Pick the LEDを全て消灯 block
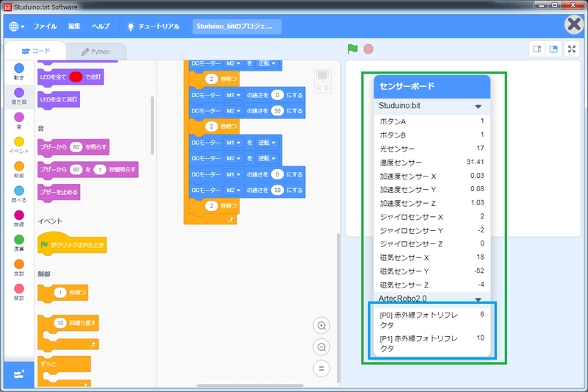The width and height of the screenshot is (588, 392). [59, 100]
